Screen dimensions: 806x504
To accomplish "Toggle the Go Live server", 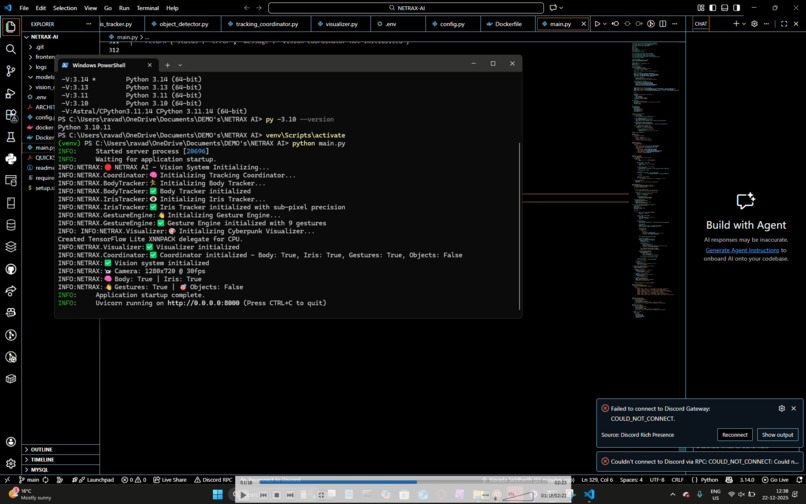I will tap(775, 479).
